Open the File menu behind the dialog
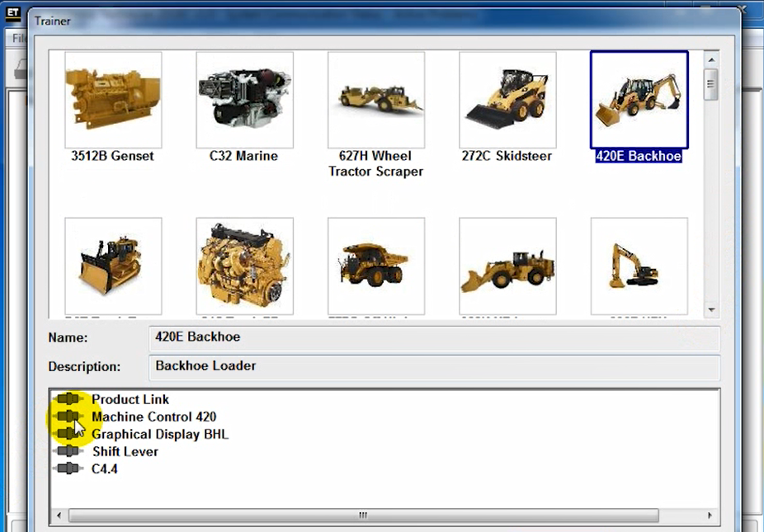 (18, 39)
